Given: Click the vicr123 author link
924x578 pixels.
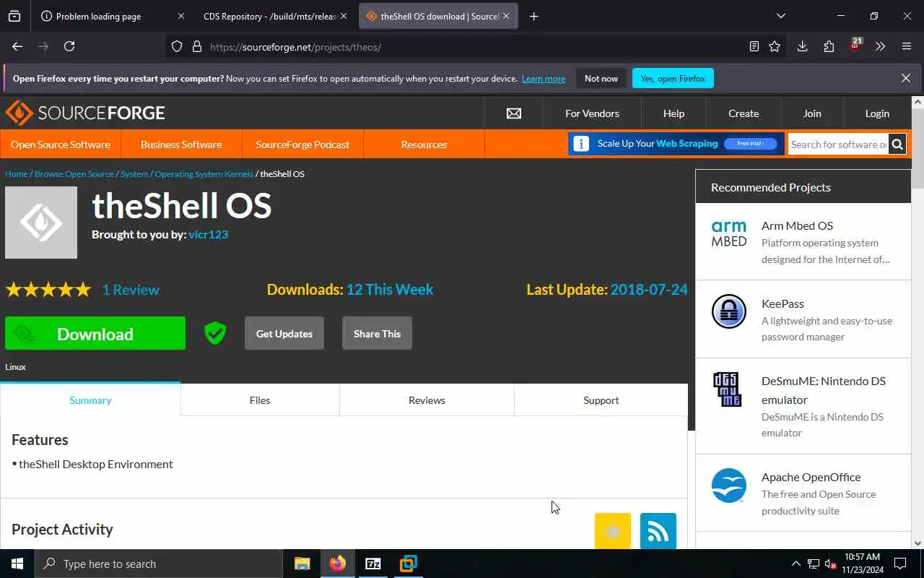Looking at the screenshot, I should [x=209, y=234].
